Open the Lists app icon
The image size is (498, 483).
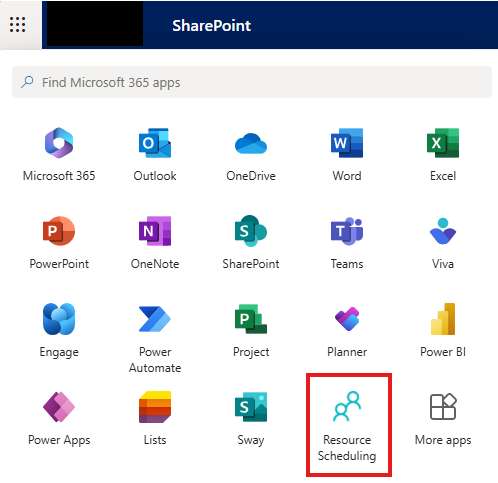[155, 407]
